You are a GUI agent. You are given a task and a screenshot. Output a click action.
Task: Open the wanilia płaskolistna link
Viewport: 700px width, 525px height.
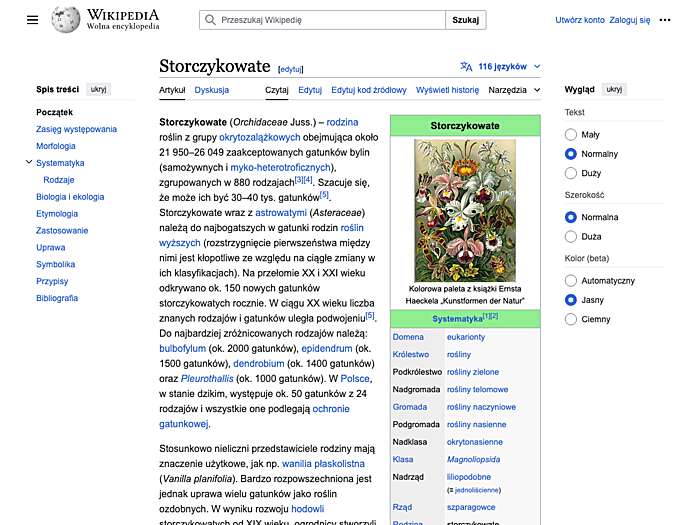point(323,464)
